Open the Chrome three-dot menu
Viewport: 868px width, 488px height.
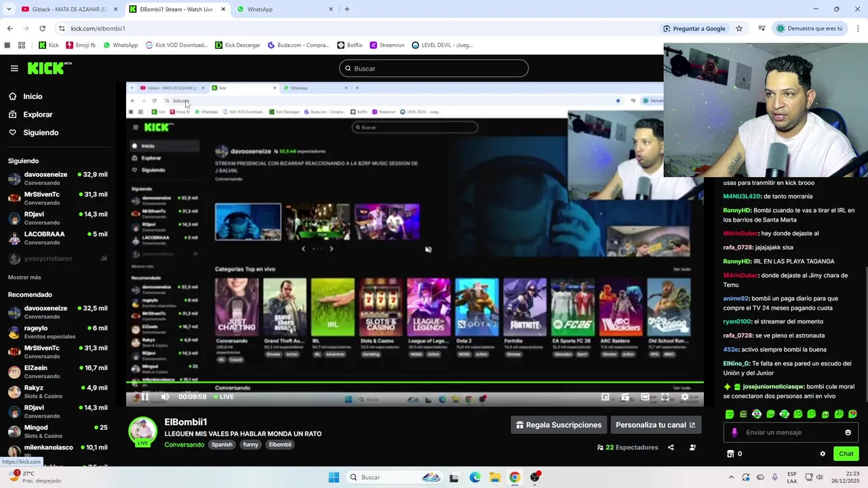click(859, 28)
